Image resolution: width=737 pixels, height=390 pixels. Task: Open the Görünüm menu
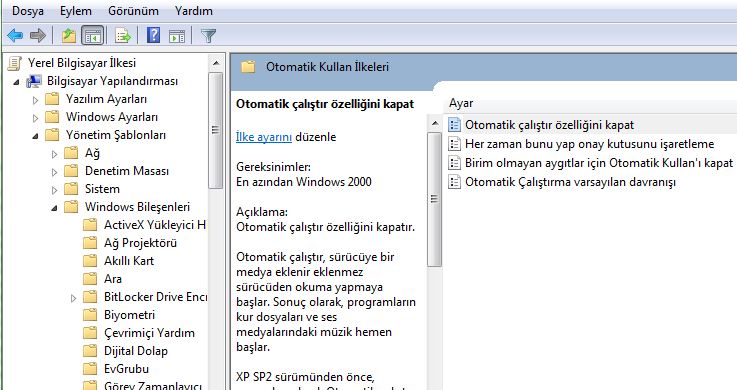point(133,11)
